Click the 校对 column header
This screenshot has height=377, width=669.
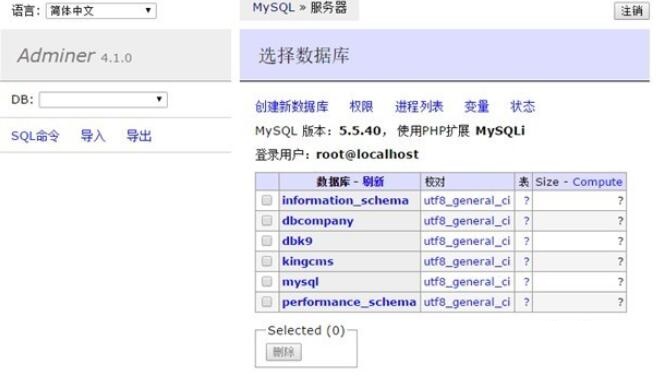[x=435, y=182]
